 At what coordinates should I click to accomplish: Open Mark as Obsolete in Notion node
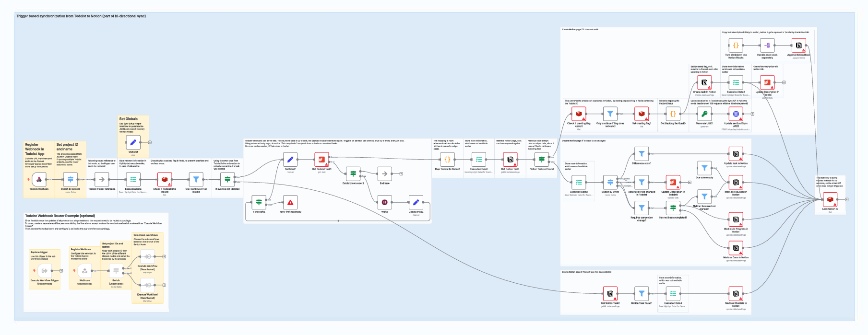pos(736,294)
